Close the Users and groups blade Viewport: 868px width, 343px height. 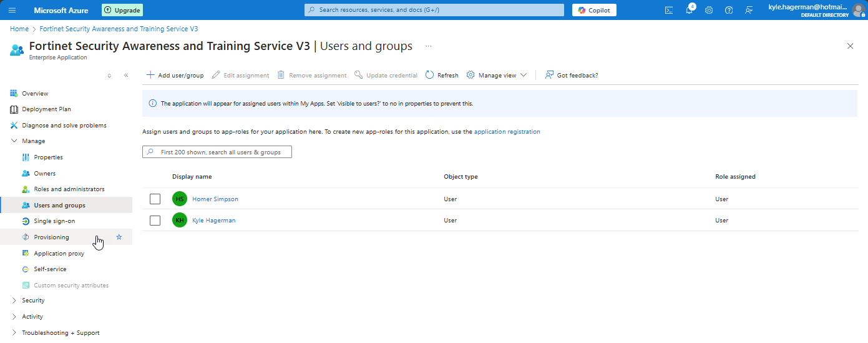pyautogui.click(x=850, y=46)
